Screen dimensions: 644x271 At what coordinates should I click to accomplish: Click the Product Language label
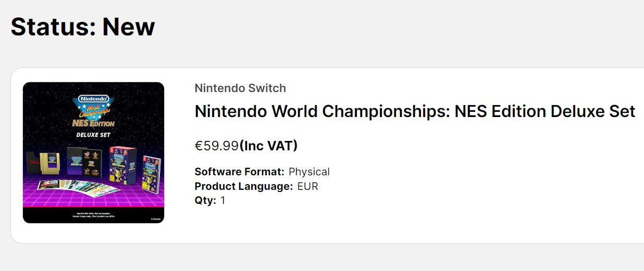[243, 186]
